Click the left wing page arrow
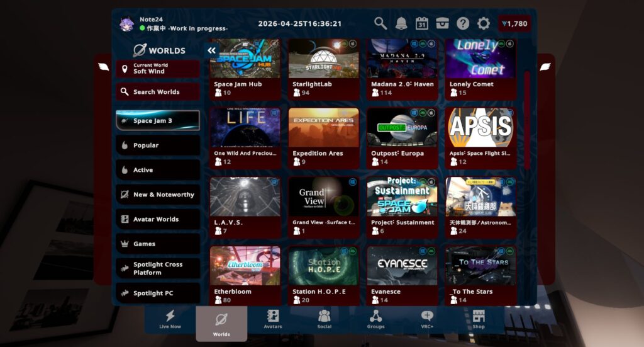Screen dimensions: 644x347 tap(103, 67)
